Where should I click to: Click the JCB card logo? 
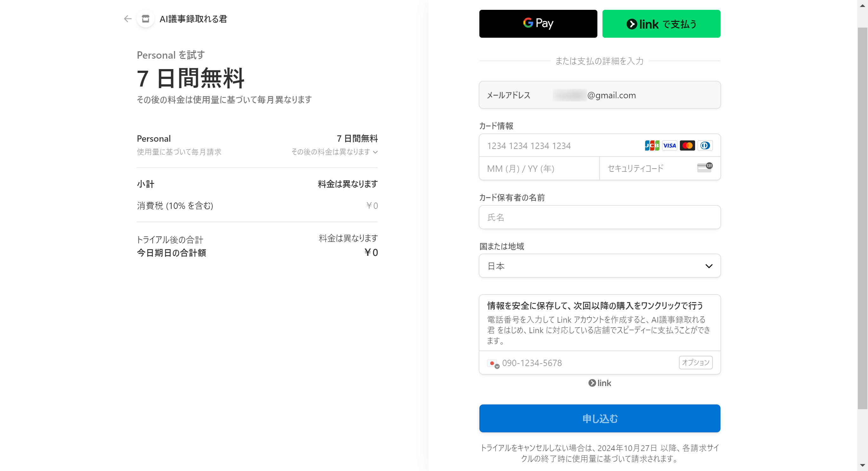point(652,145)
